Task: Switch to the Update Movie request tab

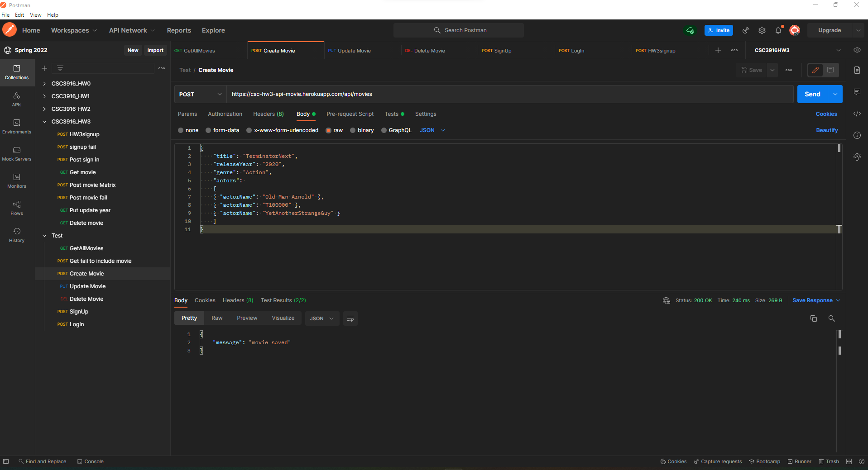Action: coord(362,51)
